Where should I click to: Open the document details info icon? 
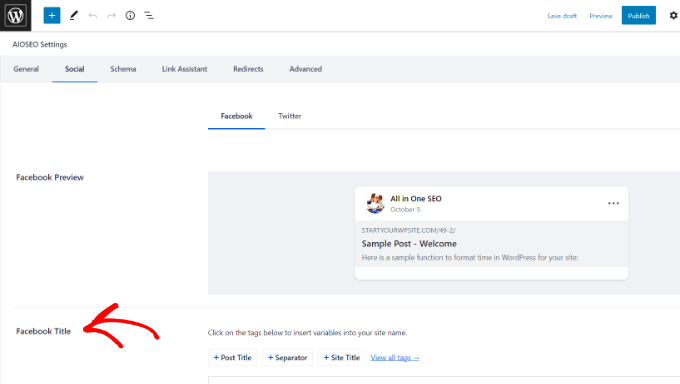(130, 16)
